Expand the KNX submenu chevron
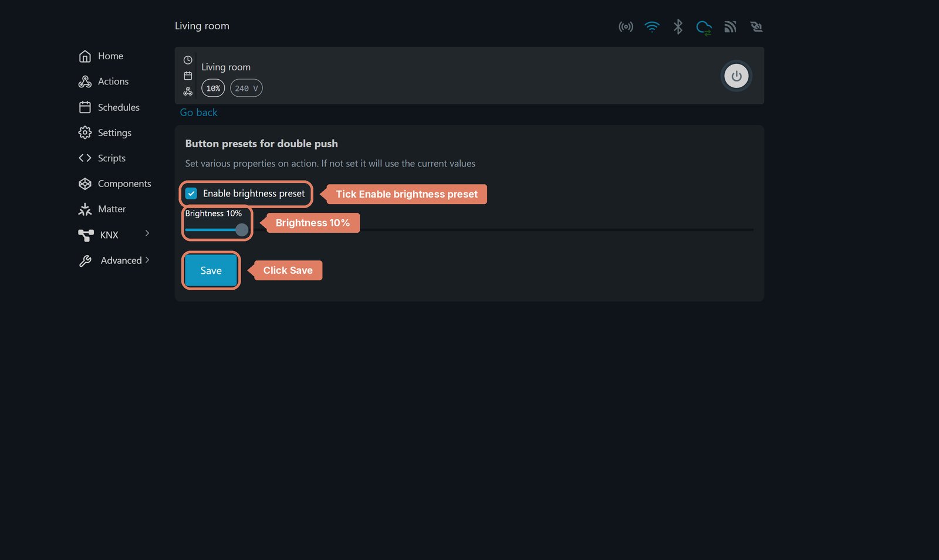This screenshot has height=560, width=939. click(x=147, y=233)
